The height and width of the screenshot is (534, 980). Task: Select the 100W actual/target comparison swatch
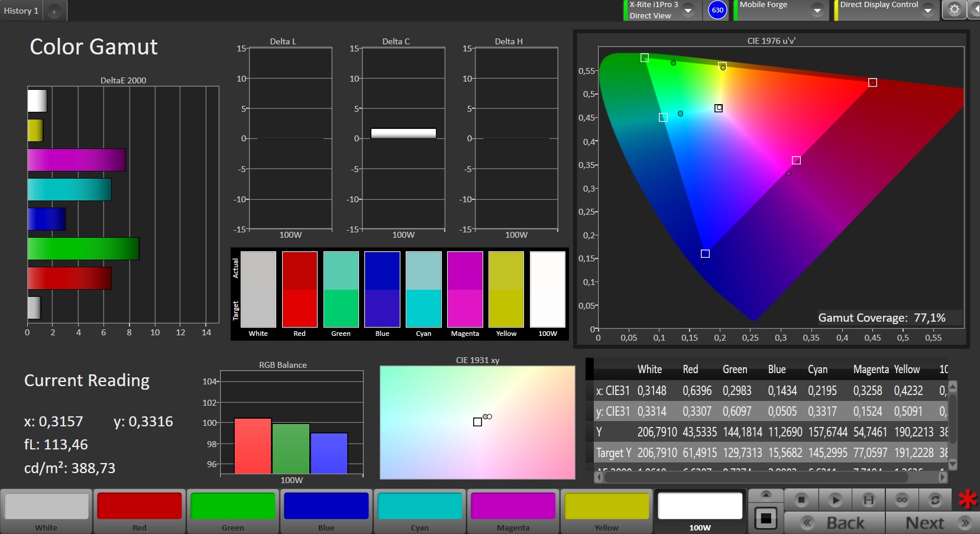click(548, 289)
